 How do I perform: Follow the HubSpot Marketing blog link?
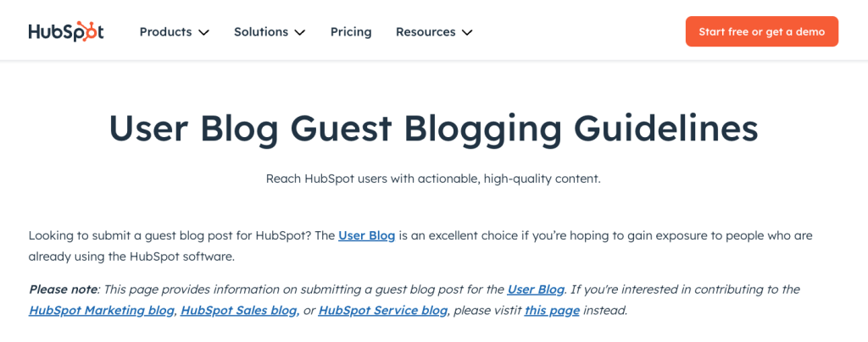point(102,310)
